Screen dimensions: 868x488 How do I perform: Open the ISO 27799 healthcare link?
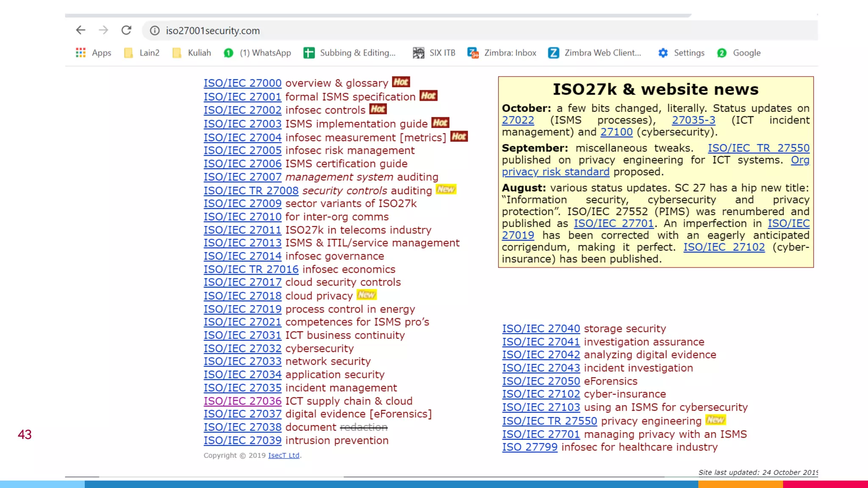pos(530,447)
